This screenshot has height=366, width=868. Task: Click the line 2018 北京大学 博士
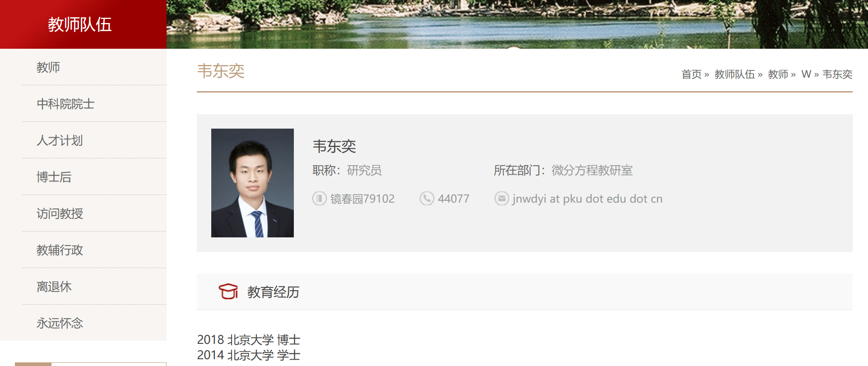pyautogui.click(x=249, y=339)
